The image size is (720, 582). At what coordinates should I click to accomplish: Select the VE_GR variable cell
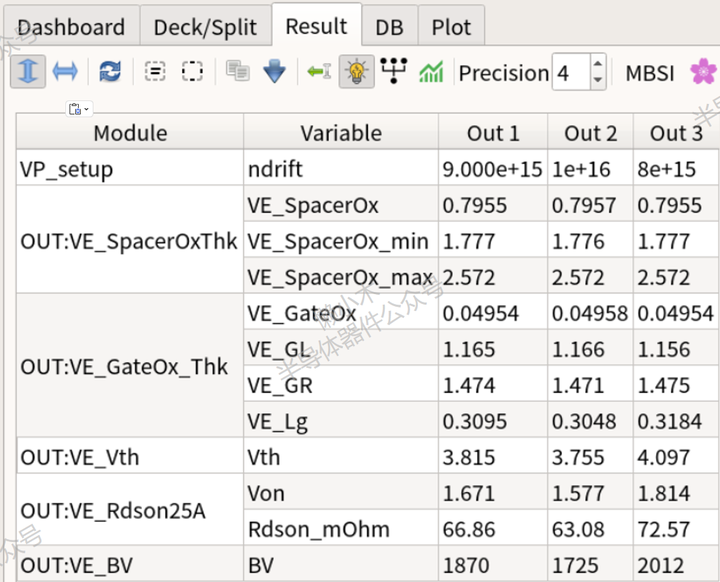pyautogui.click(x=341, y=384)
